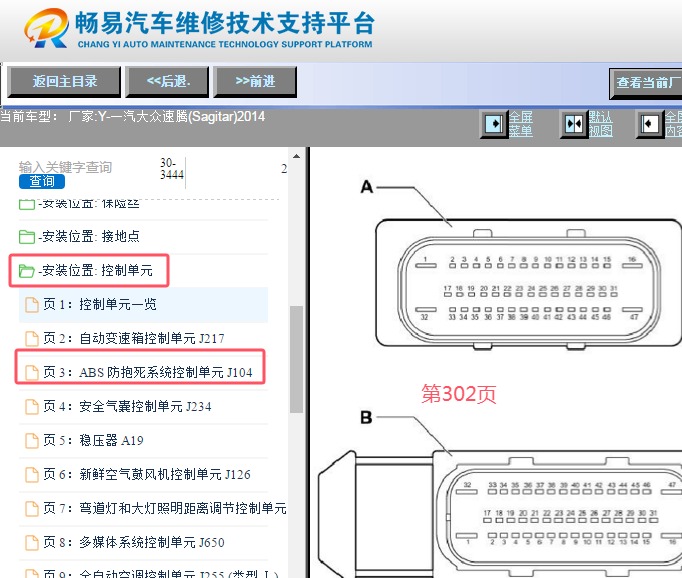Click the page icon of 页 6
Screen dimensions: 682x578
point(32,474)
